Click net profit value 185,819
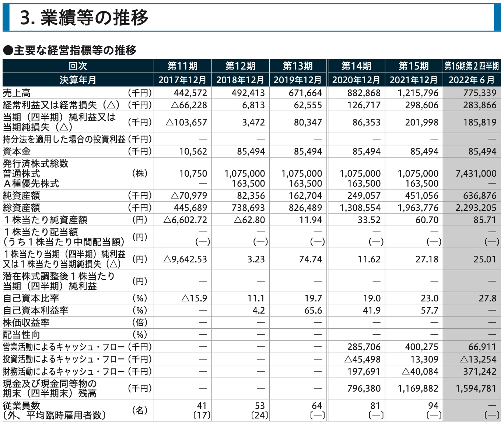 click(480, 122)
